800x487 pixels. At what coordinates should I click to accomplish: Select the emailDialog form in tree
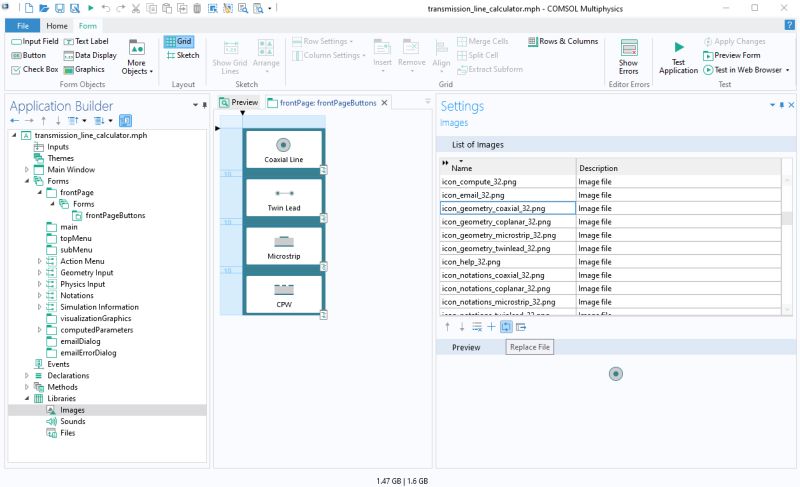pyautogui.click(x=80, y=341)
